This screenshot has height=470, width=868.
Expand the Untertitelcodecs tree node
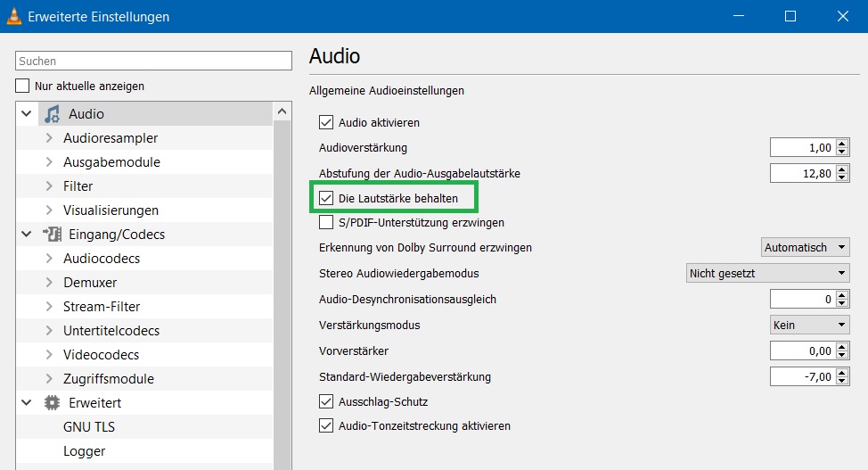[49, 331]
